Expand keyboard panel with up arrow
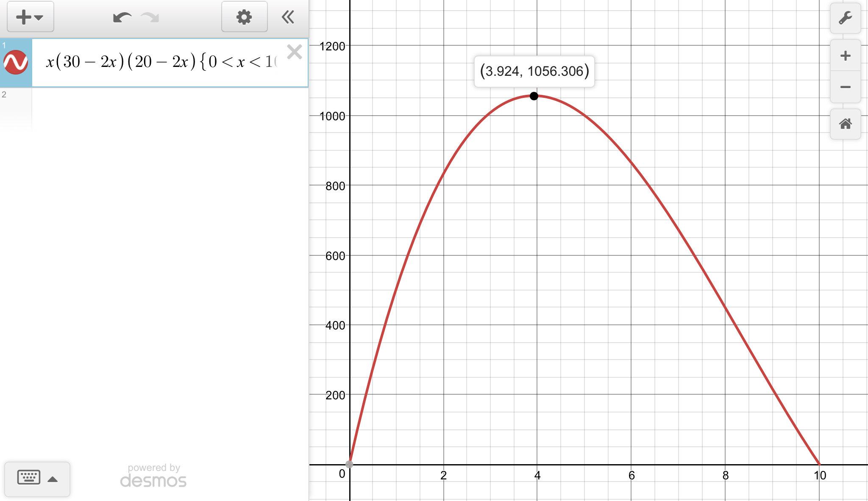868x501 pixels. click(x=53, y=479)
